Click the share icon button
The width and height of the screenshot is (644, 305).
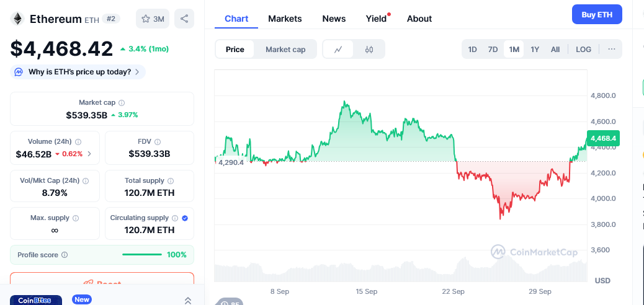184,19
